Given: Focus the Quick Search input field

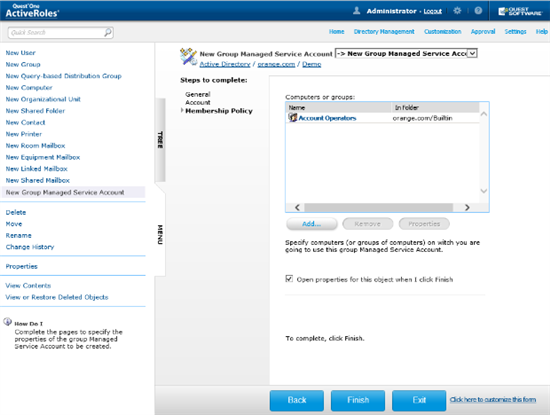Looking at the screenshot, I should point(56,32).
